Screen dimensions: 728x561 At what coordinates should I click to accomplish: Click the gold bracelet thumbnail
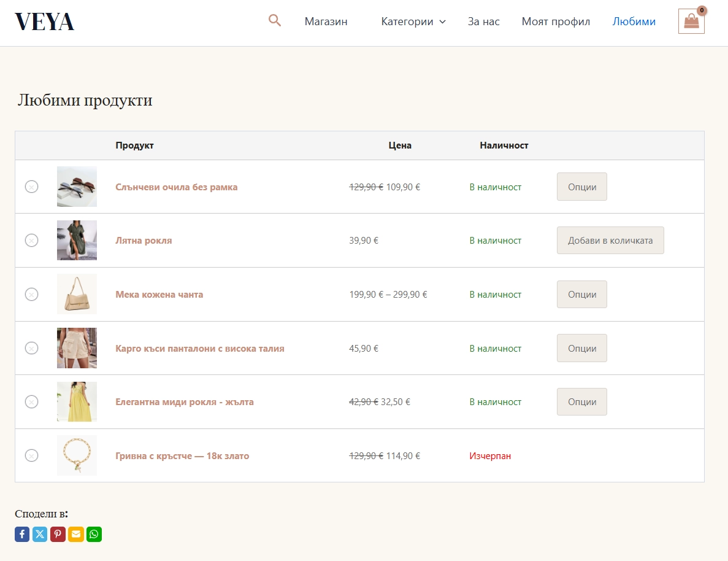(x=77, y=455)
